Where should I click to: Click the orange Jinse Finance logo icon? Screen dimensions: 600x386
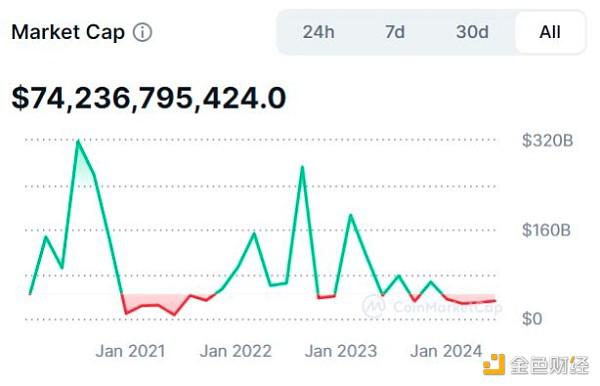494,365
